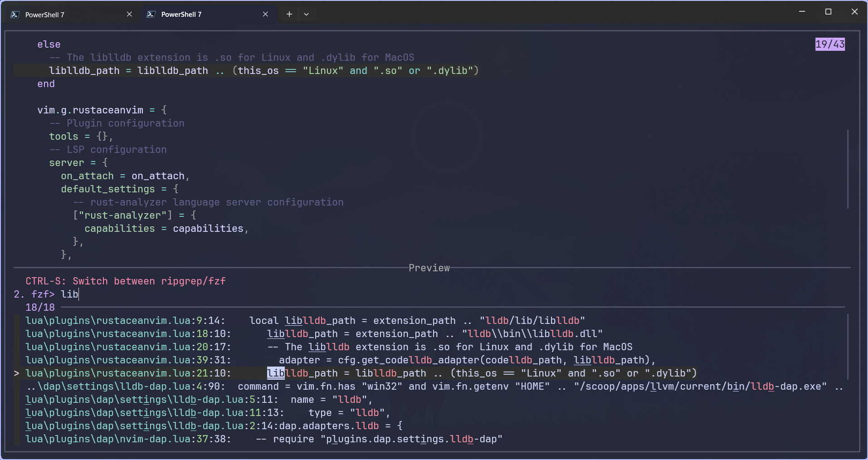
Task: Close the first PowerShell 7 tab
Action: [x=129, y=15]
